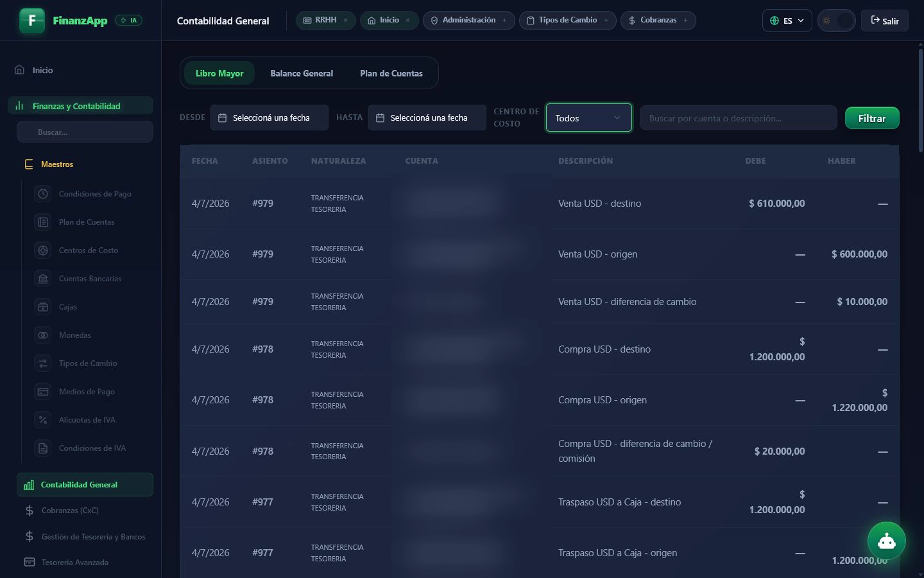
Task: Open the ES language dropdown
Action: 787,21
